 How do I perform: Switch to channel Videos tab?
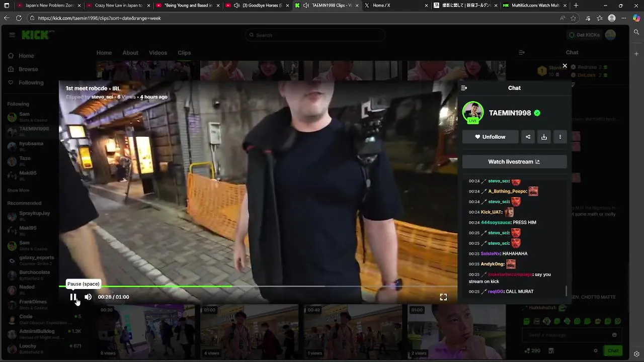[158, 53]
